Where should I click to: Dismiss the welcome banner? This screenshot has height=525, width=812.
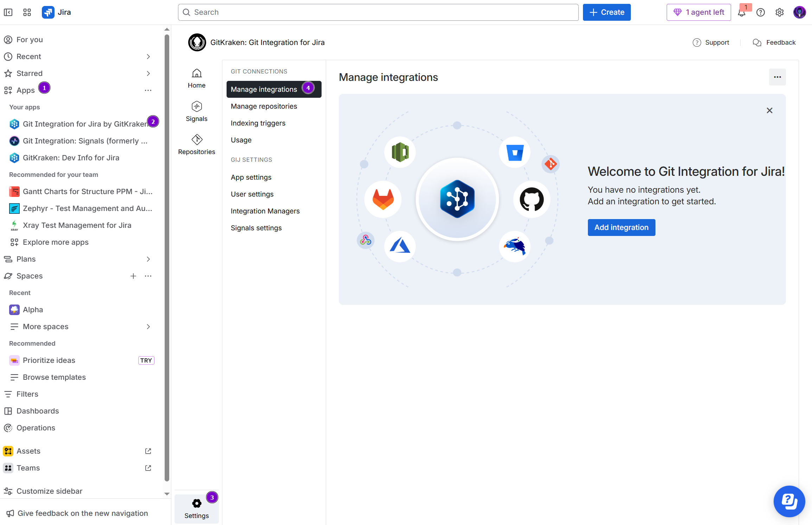tap(769, 110)
